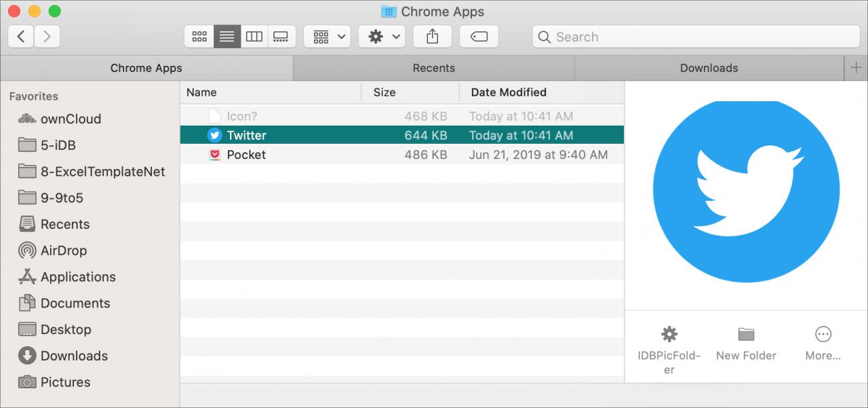Click the Chrome Apps title folder icon
Screen dimensions: 868x408
click(x=389, y=12)
